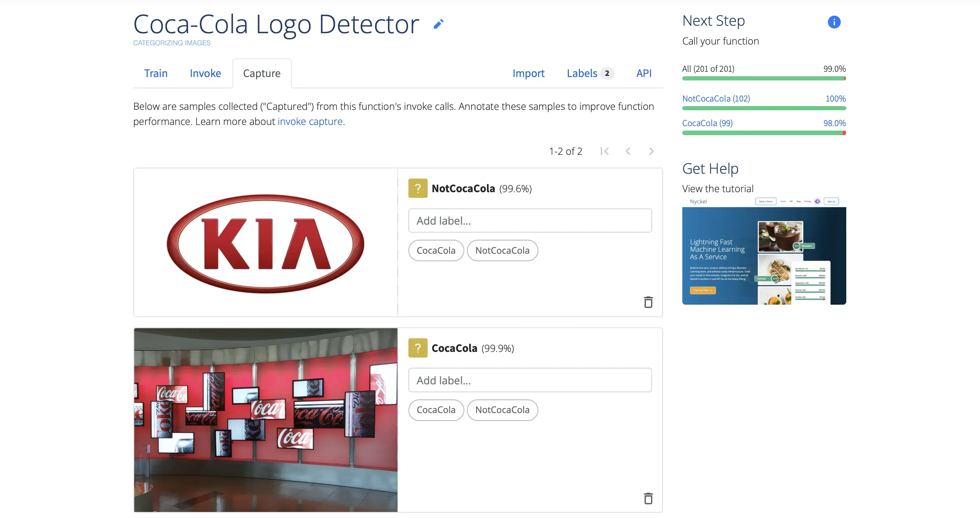Delete the KIA logo sample
980x518 pixels.
(648, 302)
